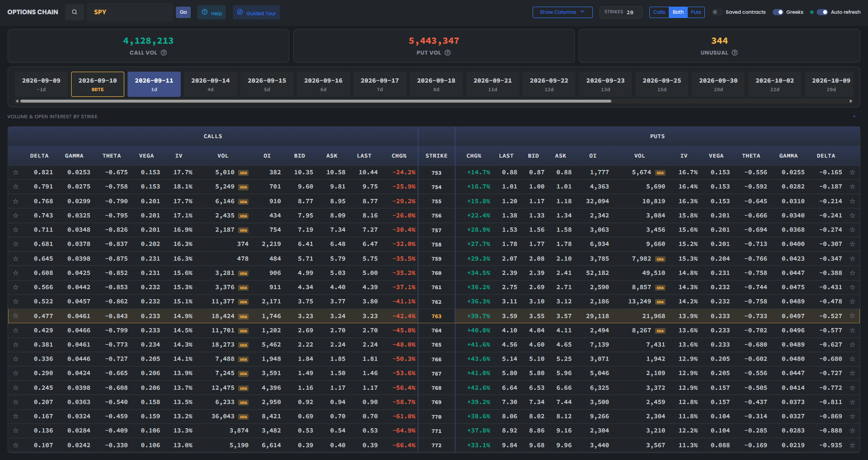Viewport: 868px width, 460px height.
Task: Star the 763 strike put contract
Action: (x=852, y=316)
